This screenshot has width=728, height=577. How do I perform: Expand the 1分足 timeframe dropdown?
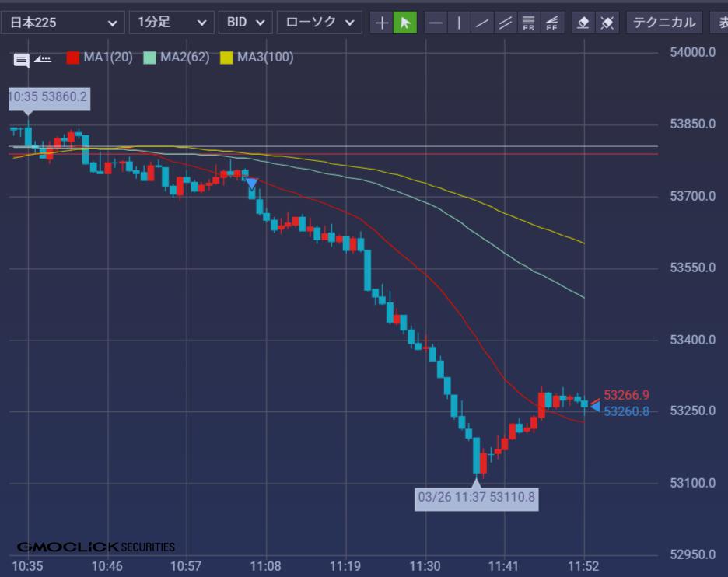tap(171, 23)
